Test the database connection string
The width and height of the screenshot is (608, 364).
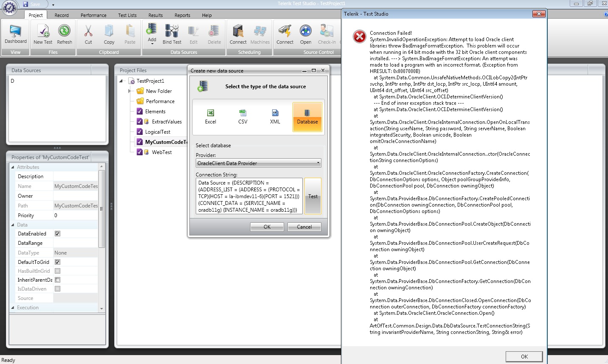pyautogui.click(x=313, y=196)
